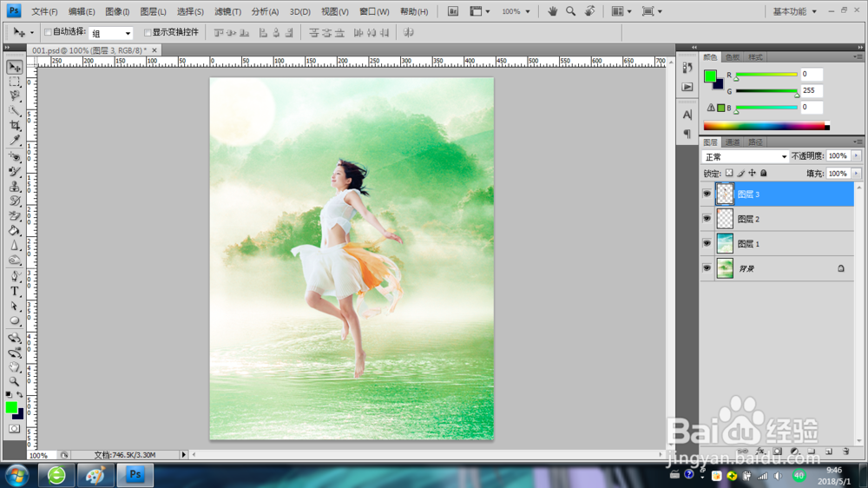Open the Actions panel icon
Screen dimensions: 868x488
687,87
